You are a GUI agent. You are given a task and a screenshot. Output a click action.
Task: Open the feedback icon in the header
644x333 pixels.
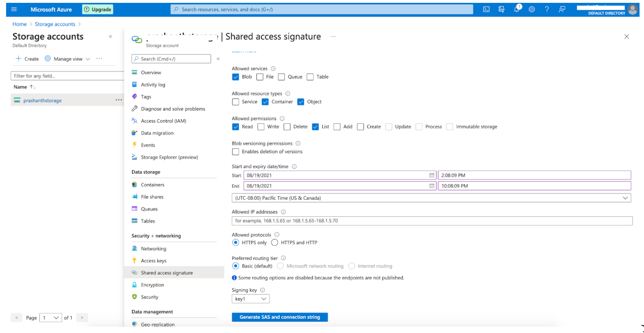click(x=562, y=9)
